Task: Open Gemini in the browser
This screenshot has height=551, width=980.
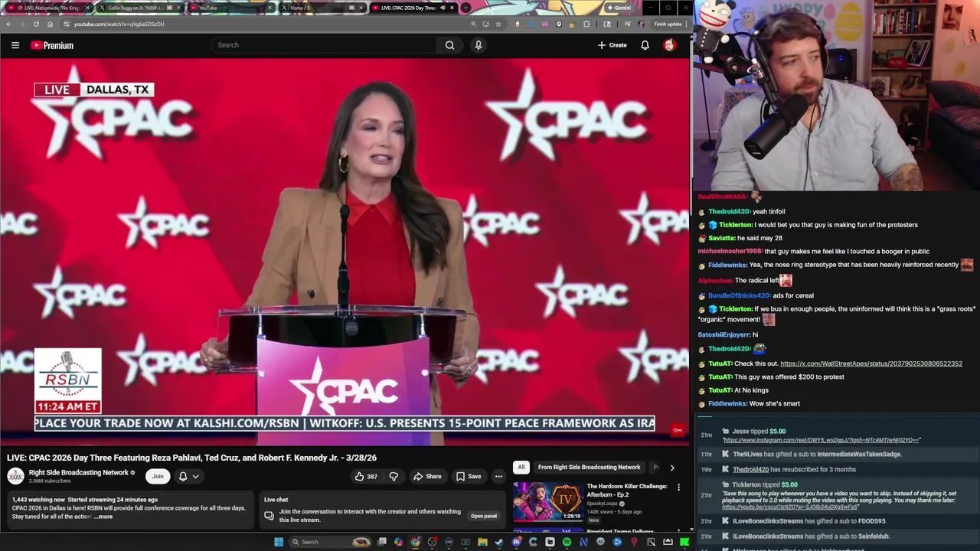Action: coord(619,8)
